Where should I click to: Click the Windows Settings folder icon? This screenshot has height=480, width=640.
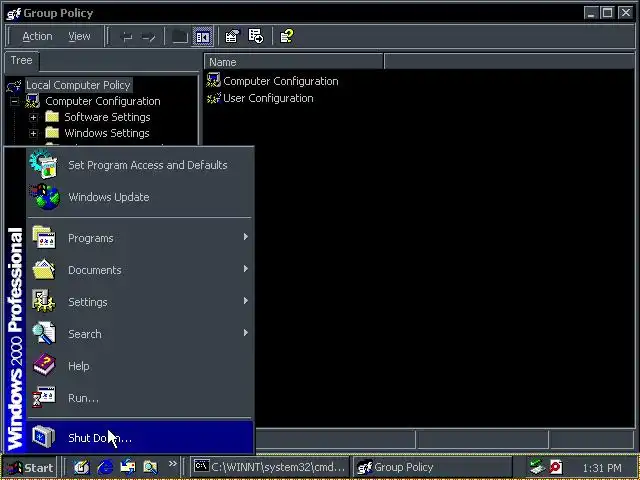tap(52, 133)
